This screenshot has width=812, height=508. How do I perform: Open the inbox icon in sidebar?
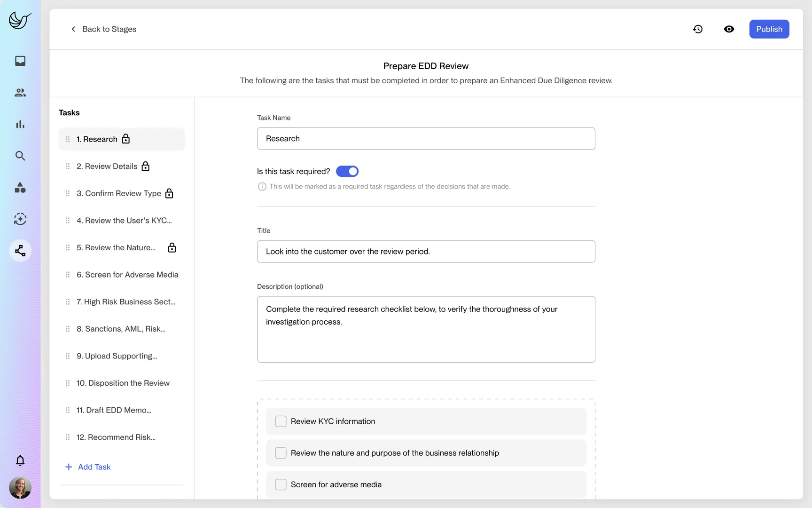point(20,61)
